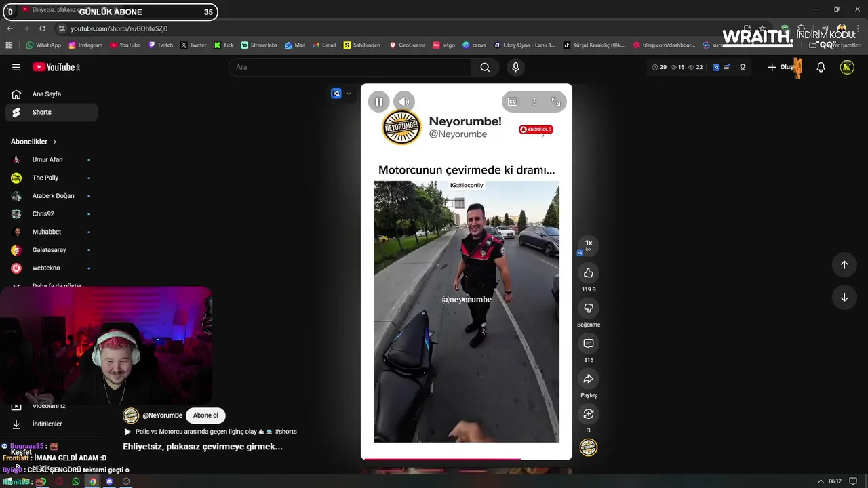This screenshot has height=488, width=868.
Task: Open the @NeYorumBe channel link
Action: point(162,415)
